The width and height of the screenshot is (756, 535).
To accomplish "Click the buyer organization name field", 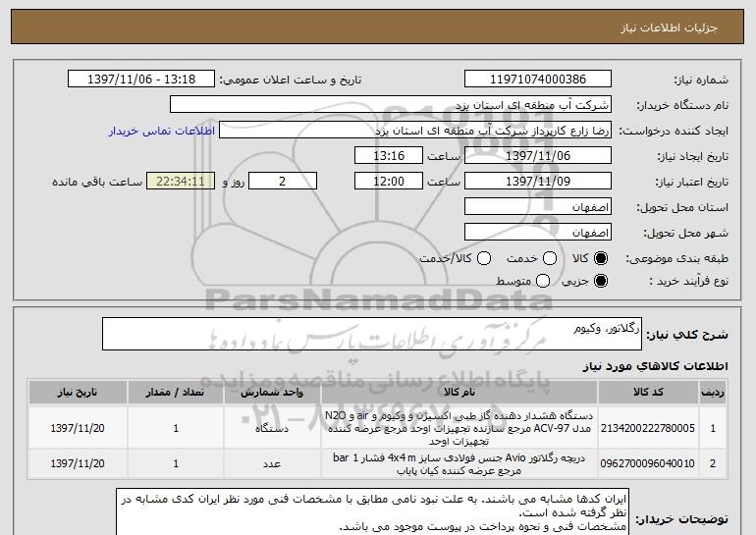I will point(391,105).
